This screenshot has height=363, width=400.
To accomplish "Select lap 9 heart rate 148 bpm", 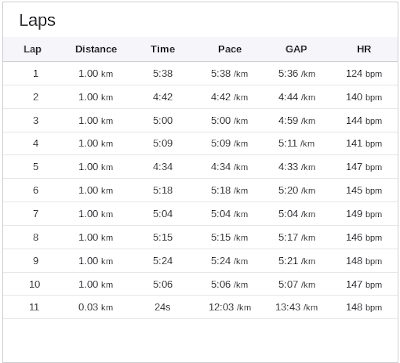I will 364,261.
